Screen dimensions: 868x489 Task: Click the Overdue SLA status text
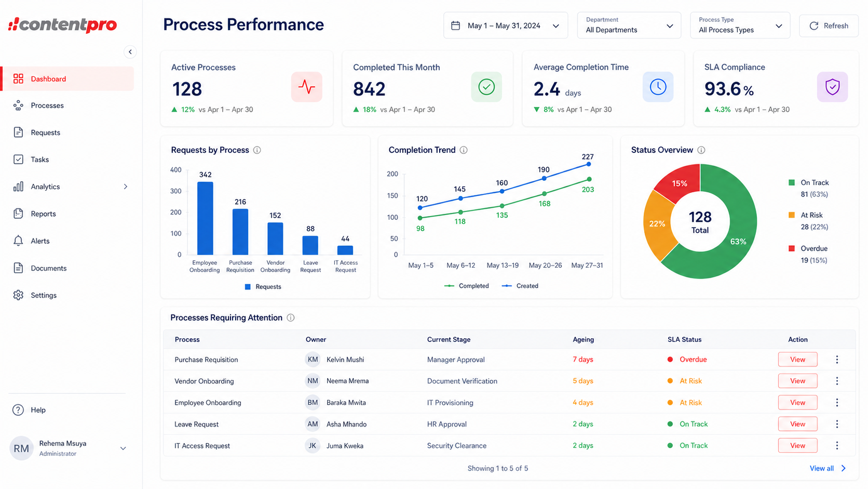coord(693,360)
